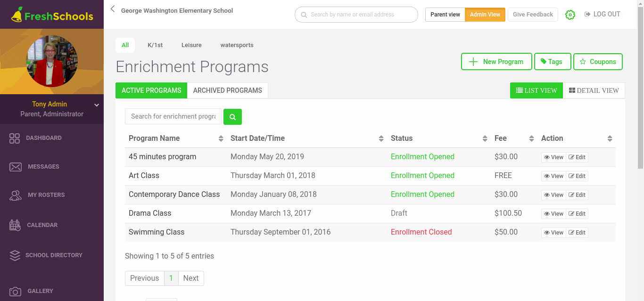The width and height of the screenshot is (644, 301).
Task: Switch to Admin View
Action: point(485,15)
